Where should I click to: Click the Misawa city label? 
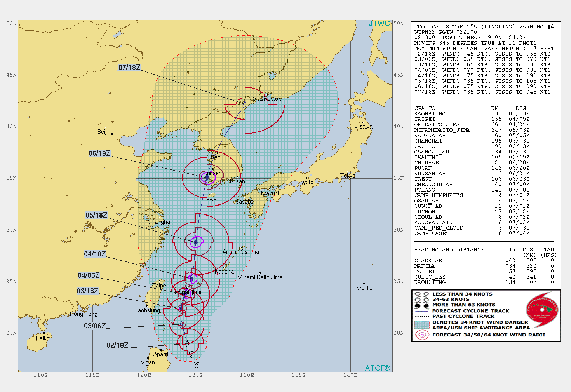363,127
